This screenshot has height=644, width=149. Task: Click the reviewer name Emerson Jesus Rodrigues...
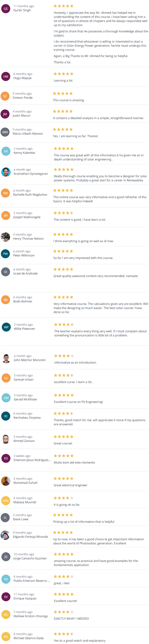click(x=32, y=460)
